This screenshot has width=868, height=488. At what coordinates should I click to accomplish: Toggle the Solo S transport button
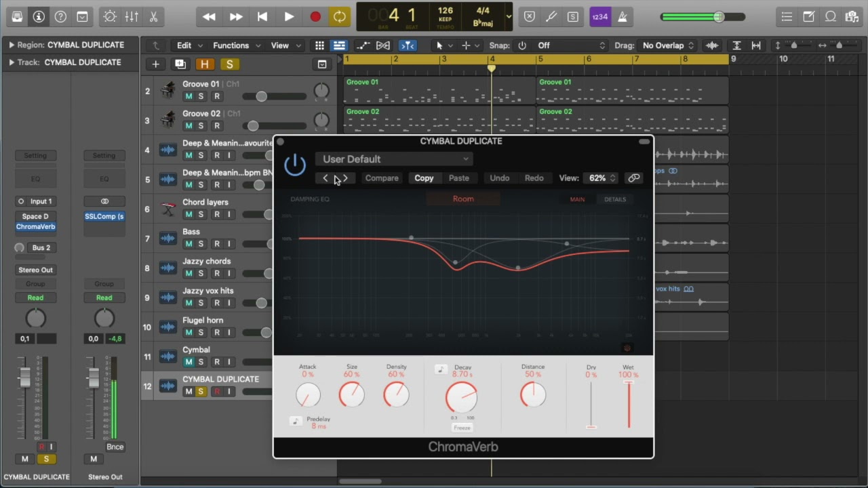(x=573, y=17)
